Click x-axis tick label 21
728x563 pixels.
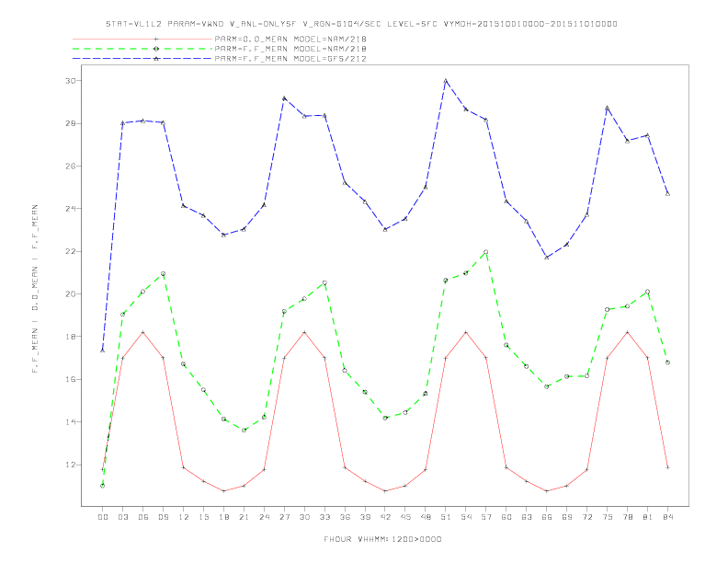[244, 517]
